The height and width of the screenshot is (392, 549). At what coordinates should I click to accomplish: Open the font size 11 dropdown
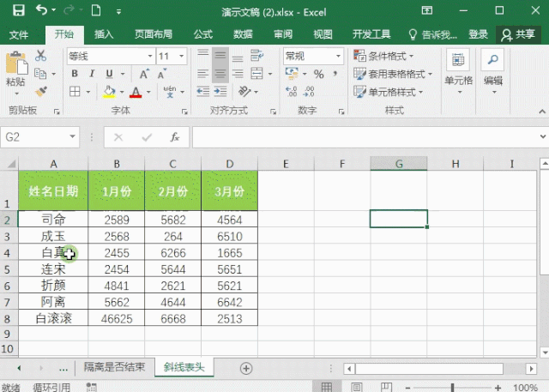[181, 56]
